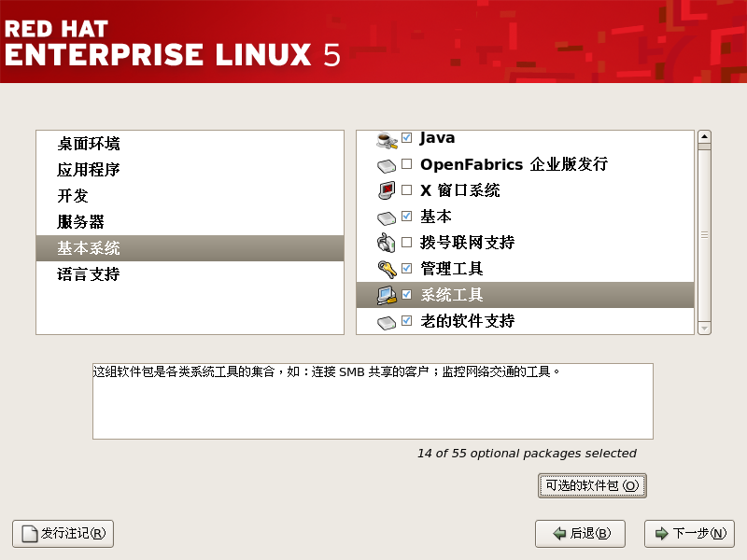Click the 基本 package drive icon
This screenshot has width=747, height=560.
pos(387,218)
